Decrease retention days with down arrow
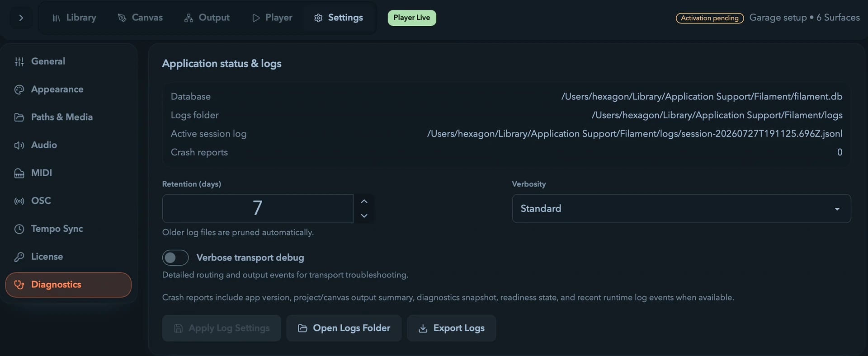This screenshot has height=356, width=868. point(364,215)
